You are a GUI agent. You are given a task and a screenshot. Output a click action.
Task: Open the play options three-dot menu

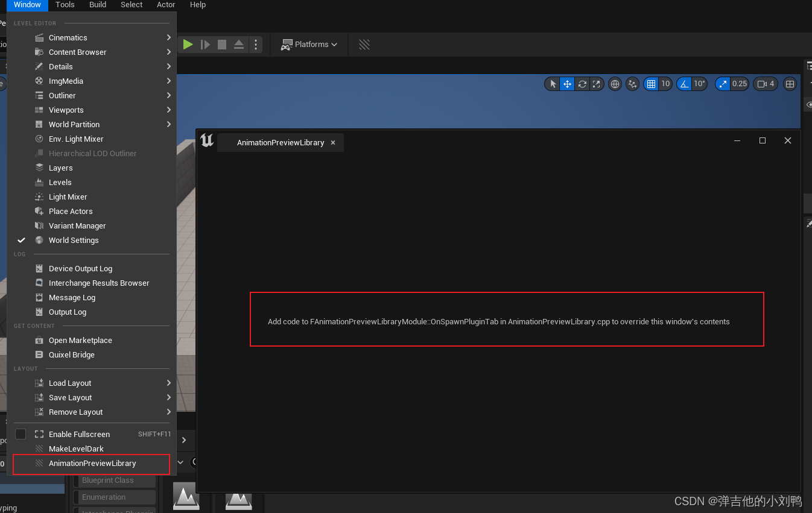click(x=256, y=45)
